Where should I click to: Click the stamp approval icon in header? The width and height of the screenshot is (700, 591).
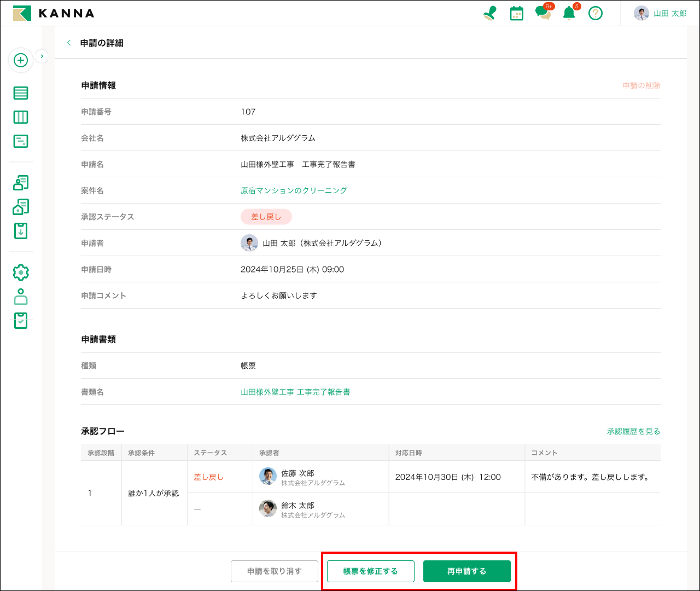pyautogui.click(x=490, y=13)
